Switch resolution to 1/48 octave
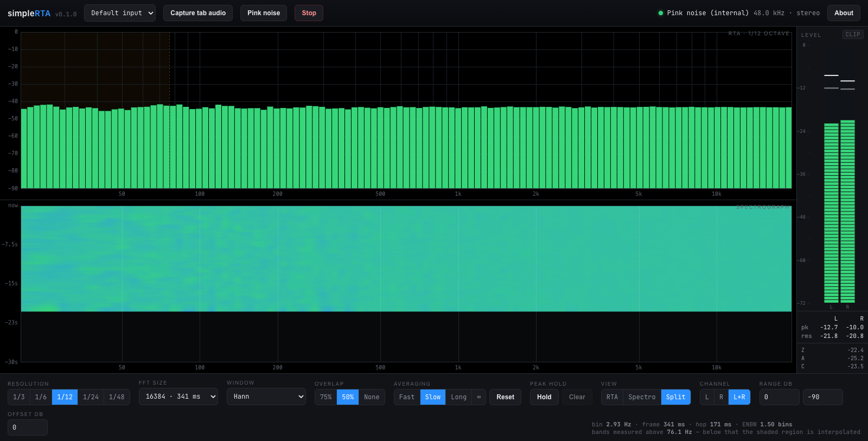The width and height of the screenshot is (868, 441). tap(117, 397)
